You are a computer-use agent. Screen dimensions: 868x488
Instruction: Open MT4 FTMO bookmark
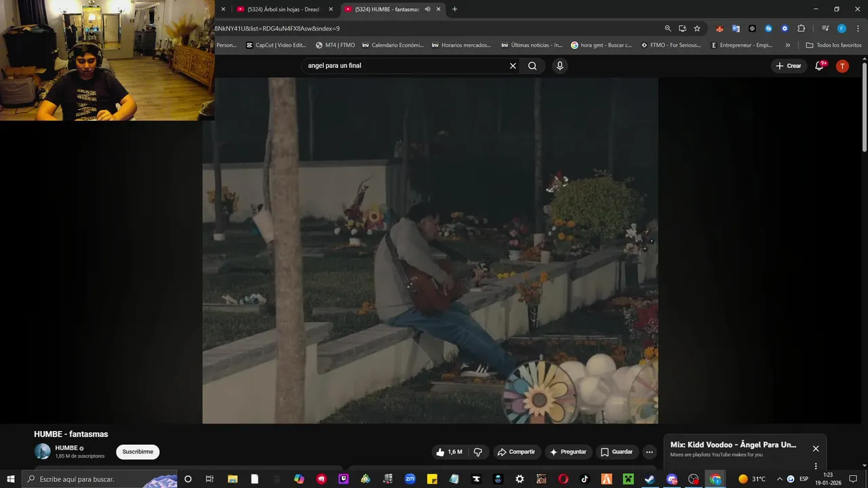[335, 45]
